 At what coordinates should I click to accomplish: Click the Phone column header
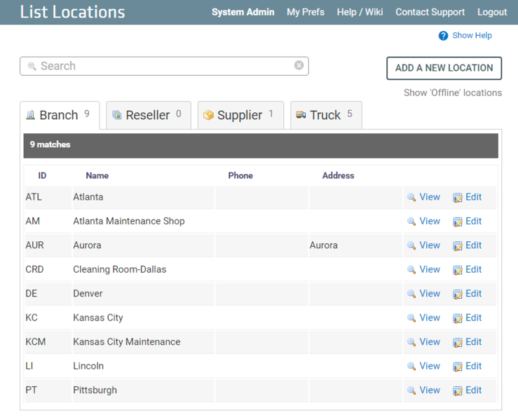(x=240, y=175)
